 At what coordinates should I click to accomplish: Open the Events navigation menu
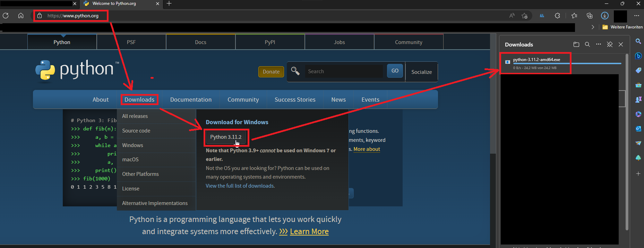[x=370, y=100]
